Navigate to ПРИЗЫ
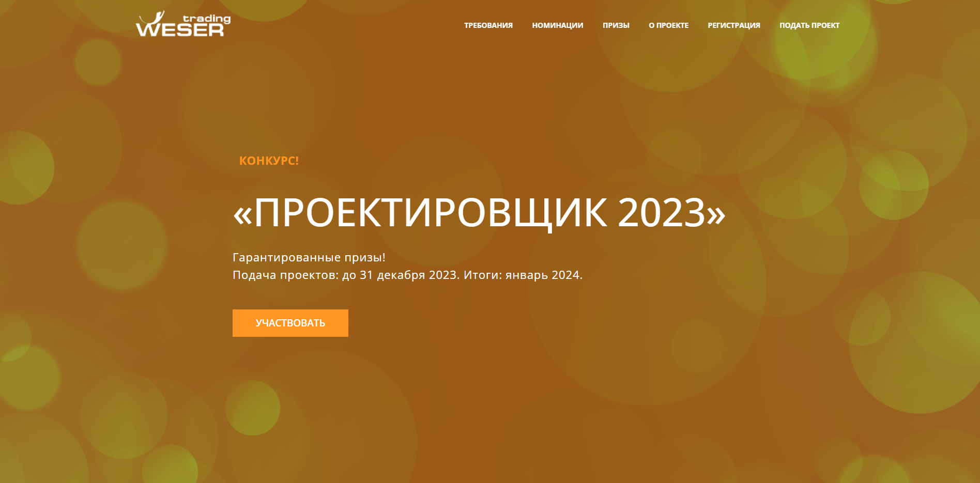The image size is (980, 483). (616, 25)
